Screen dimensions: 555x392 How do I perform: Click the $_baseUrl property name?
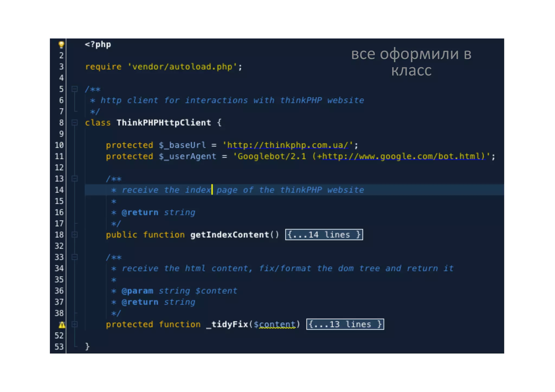182,145
